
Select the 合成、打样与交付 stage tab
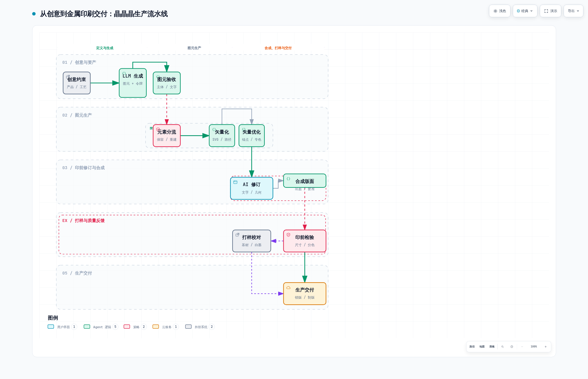[278, 48]
